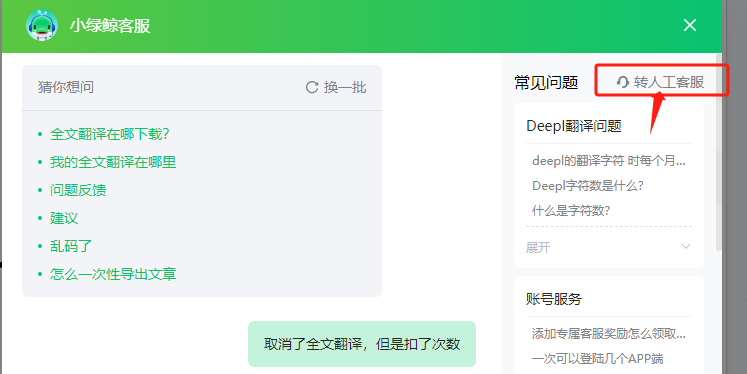Viewport: 747px width, 374px height.
Task: Open suggestion 怎么一次性导出文章
Action: pos(113,274)
